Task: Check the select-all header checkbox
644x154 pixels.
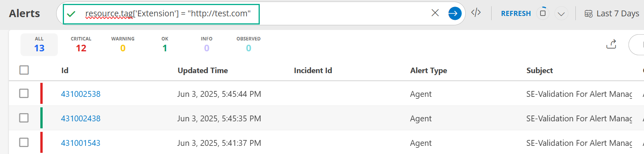Action: coord(24,70)
